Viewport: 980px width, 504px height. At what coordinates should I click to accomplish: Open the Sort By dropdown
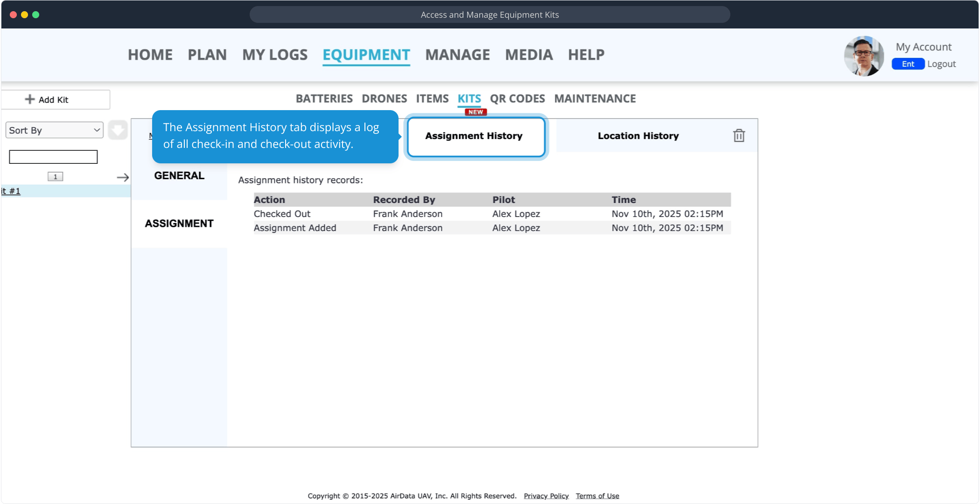55,130
